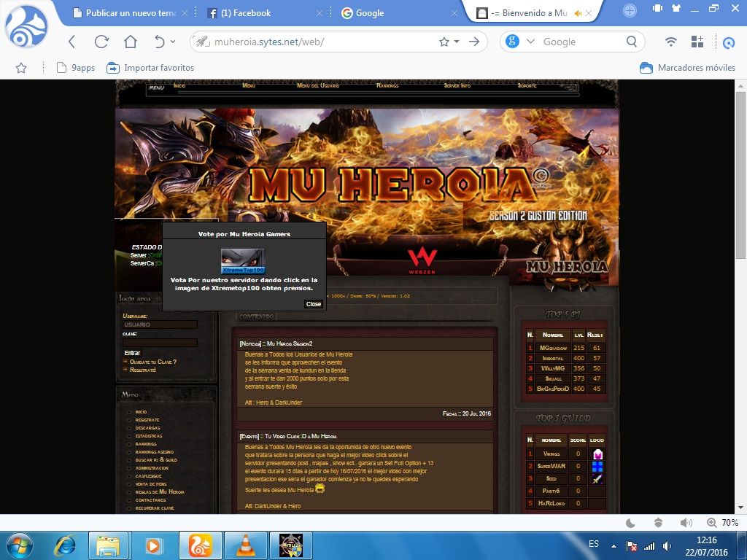The height and width of the screenshot is (560, 747).
Task: Open Castlesiege in the sidebar menu
Action: 149,476
